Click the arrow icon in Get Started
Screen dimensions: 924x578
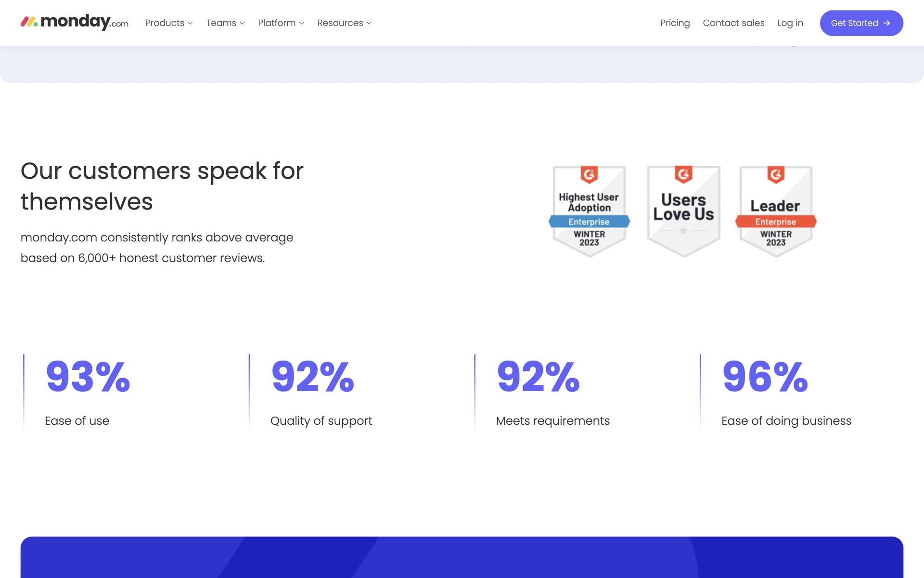(887, 23)
